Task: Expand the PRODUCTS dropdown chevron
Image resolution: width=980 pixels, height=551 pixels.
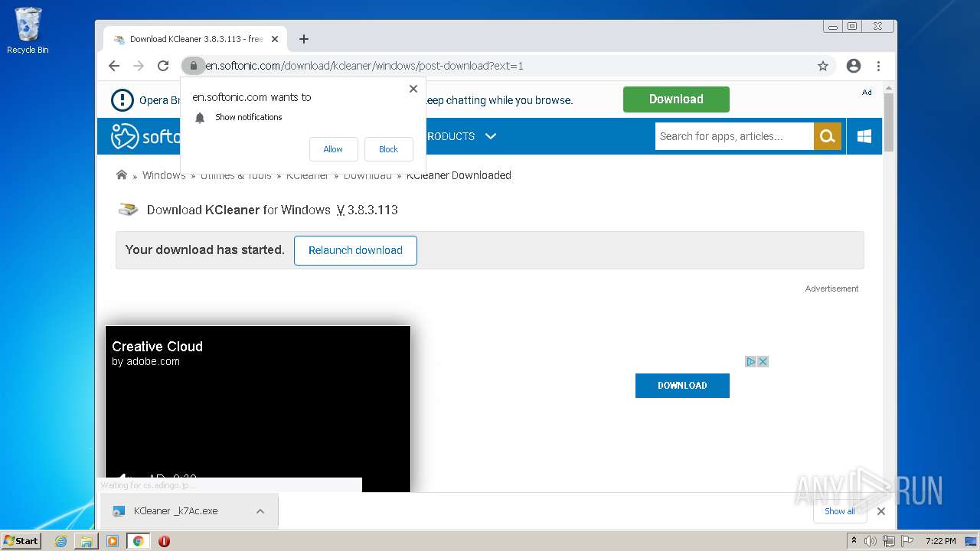Action: click(x=491, y=136)
